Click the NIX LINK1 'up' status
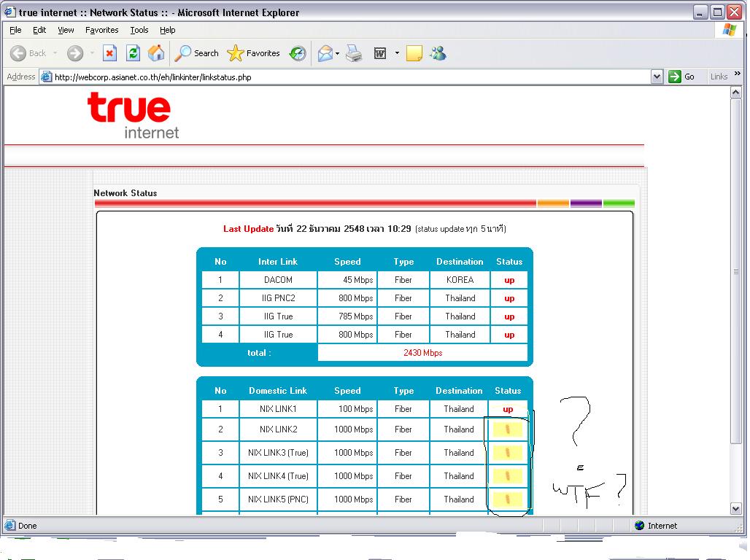The width and height of the screenshot is (750, 560). click(x=508, y=409)
